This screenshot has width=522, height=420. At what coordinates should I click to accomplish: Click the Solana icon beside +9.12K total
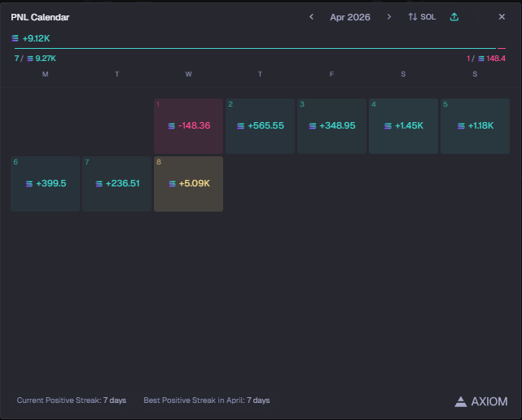(x=15, y=38)
